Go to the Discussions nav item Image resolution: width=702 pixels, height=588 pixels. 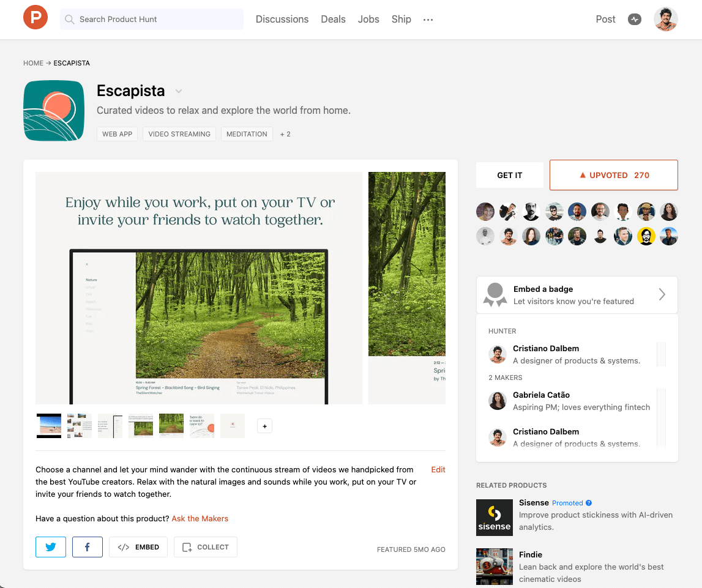pos(282,19)
